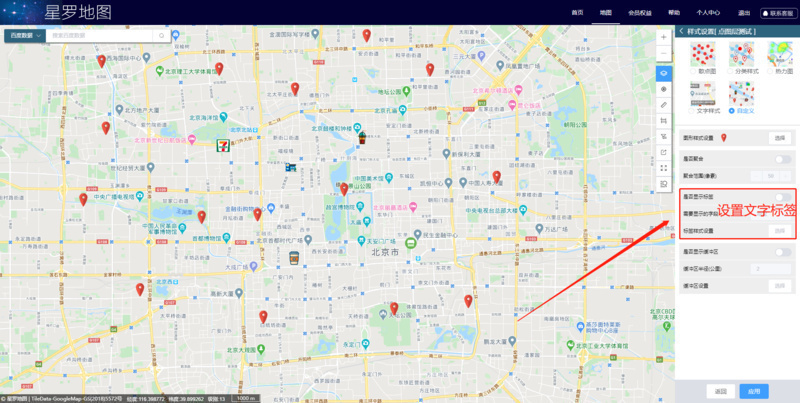Click red pin near 北京理工大学体育馆

point(219,68)
